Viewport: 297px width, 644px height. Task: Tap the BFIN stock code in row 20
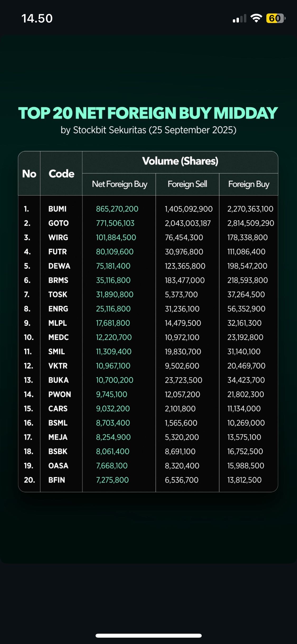point(56,480)
